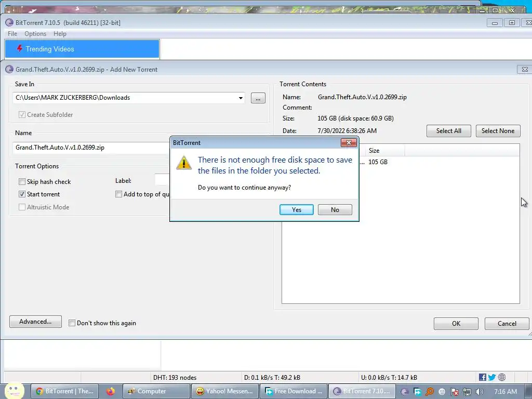Switch to the Chrome BitTorrent taskbar window
The image size is (532, 399).
click(65, 391)
